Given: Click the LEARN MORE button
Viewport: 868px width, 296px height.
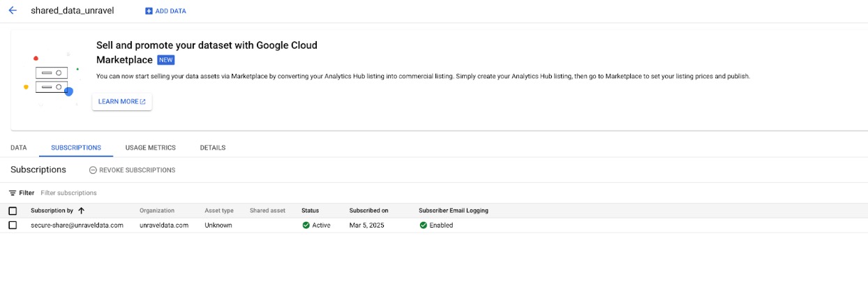Looking at the screenshot, I should (x=122, y=102).
